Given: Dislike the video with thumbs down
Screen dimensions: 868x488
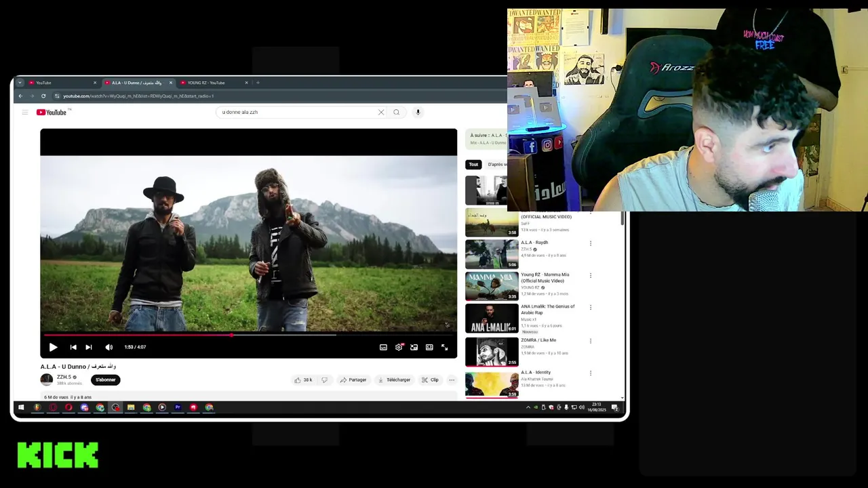Looking at the screenshot, I should tap(324, 380).
